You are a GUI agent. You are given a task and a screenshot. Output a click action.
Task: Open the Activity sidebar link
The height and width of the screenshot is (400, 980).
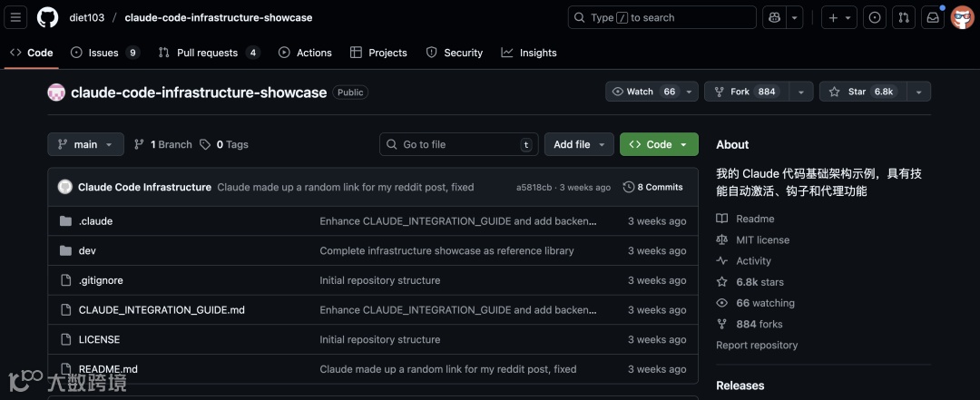(744, 261)
